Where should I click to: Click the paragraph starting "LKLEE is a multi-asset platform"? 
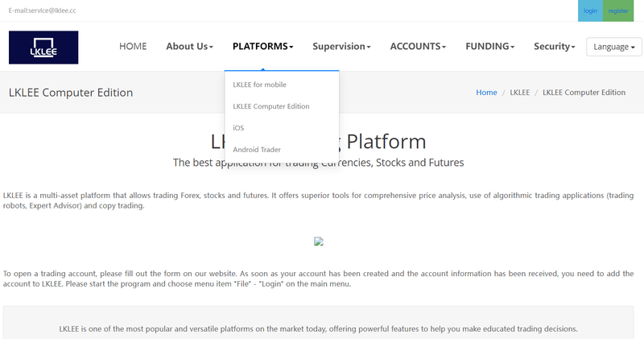[x=318, y=201]
